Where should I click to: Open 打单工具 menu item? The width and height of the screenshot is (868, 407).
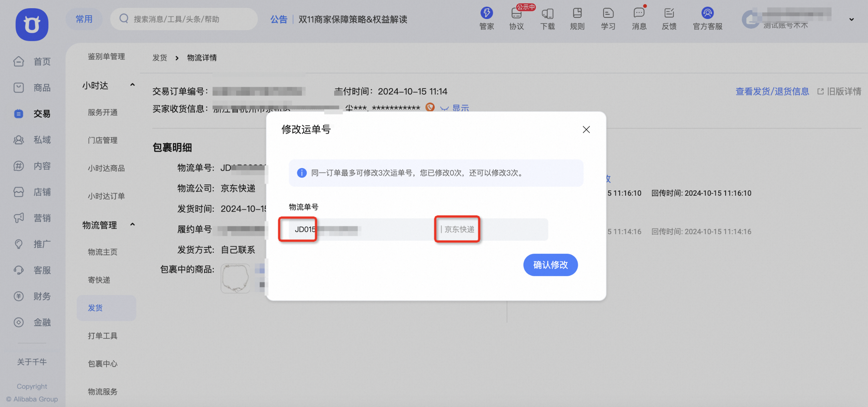(x=102, y=336)
